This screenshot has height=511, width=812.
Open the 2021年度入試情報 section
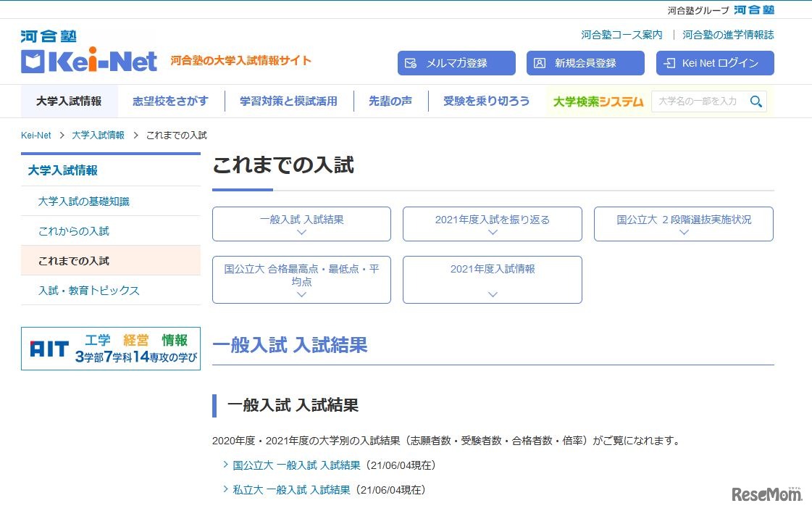[x=492, y=280]
